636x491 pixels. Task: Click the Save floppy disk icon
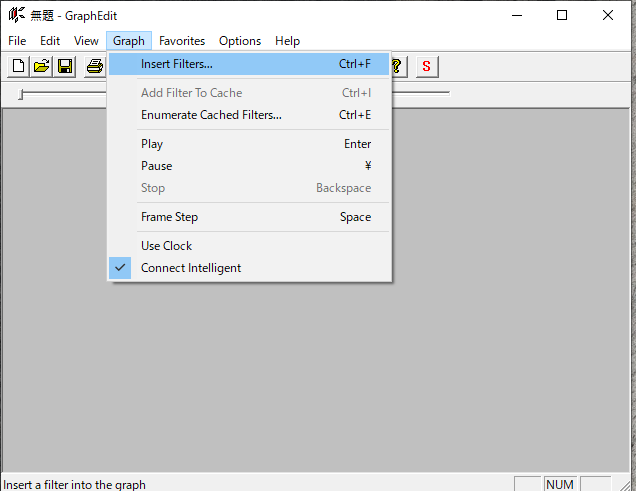(65, 66)
